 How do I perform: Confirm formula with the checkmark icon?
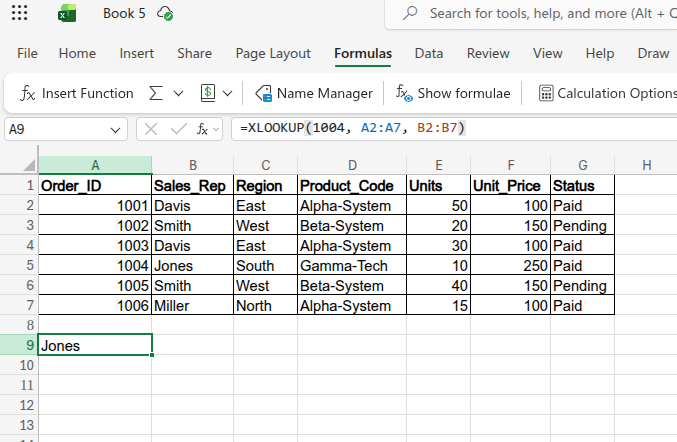[x=177, y=129]
